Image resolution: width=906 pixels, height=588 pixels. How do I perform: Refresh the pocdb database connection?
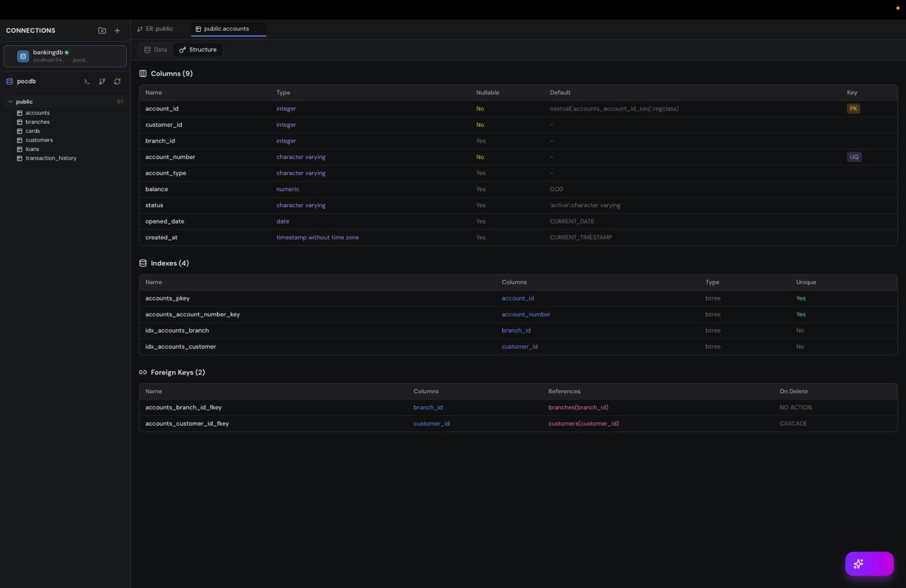click(x=117, y=81)
